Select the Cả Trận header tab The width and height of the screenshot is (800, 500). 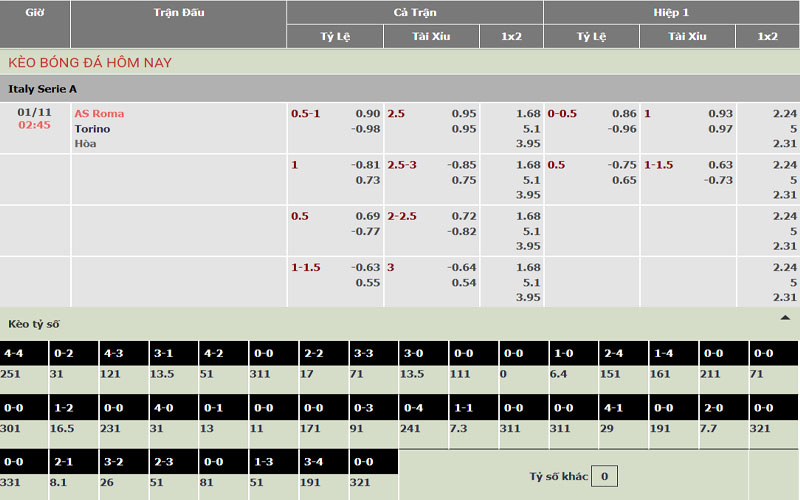[414, 12]
